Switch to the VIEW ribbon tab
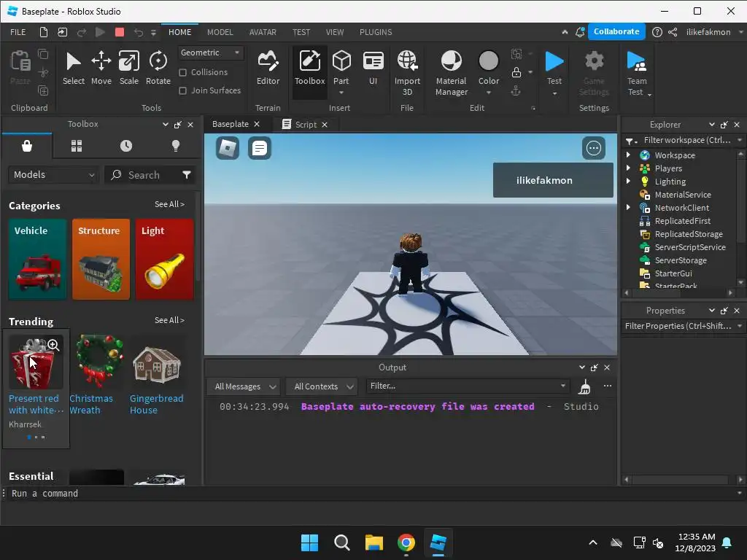The image size is (747, 560). 334,32
